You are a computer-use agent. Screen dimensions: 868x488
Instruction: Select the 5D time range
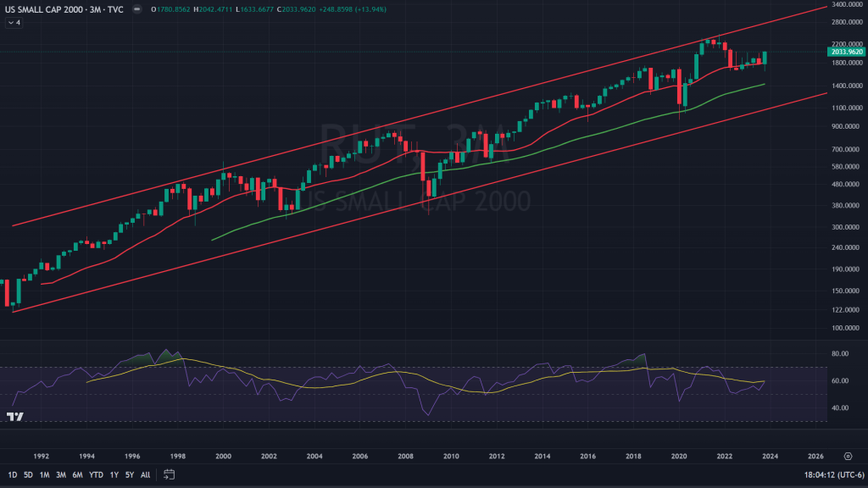tap(30, 474)
